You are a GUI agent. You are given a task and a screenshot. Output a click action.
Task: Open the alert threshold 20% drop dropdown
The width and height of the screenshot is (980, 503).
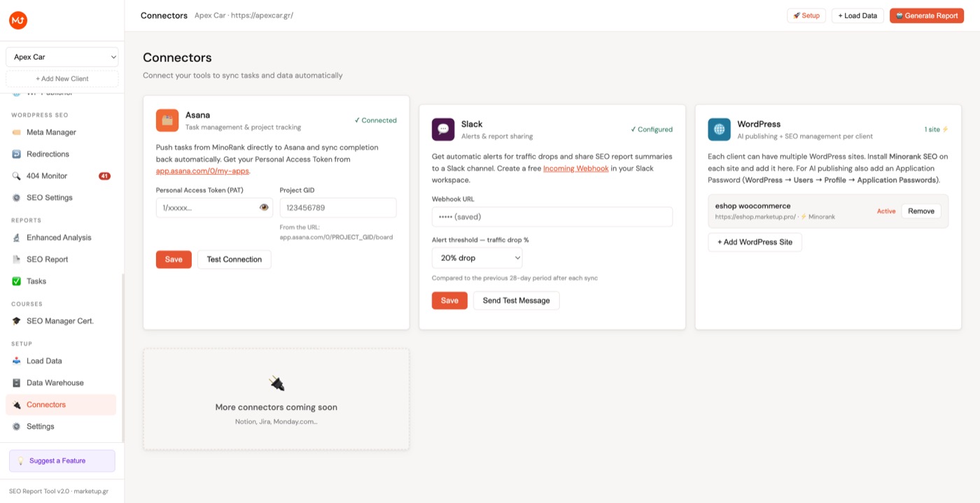(x=477, y=258)
